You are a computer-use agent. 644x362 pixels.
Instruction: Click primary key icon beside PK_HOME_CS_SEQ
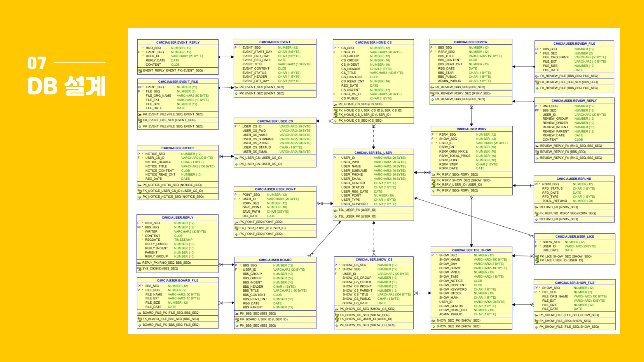(336, 104)
